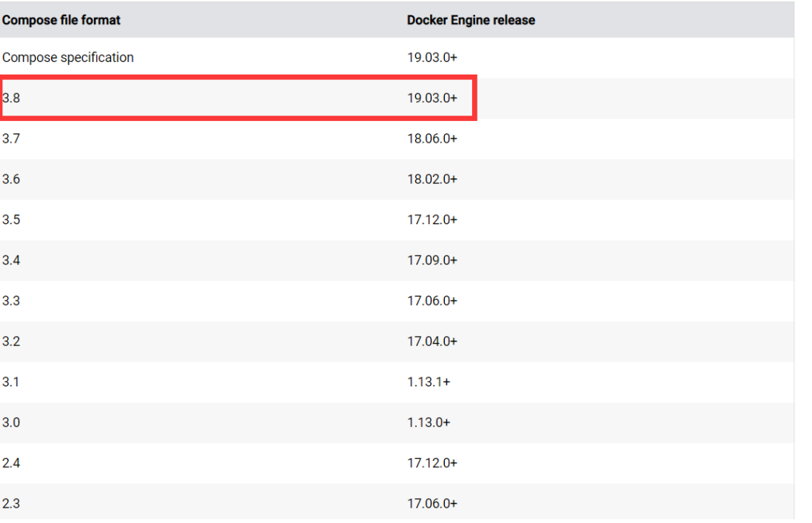Select the 17.04.0+ release value
The height and width of the screenshot is (523, 812).
(x=432, y=341)
